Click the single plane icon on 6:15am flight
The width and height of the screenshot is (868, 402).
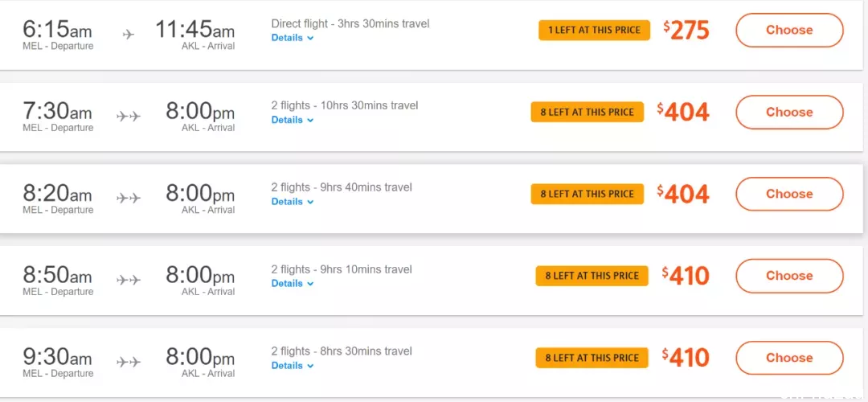(129, 35)
